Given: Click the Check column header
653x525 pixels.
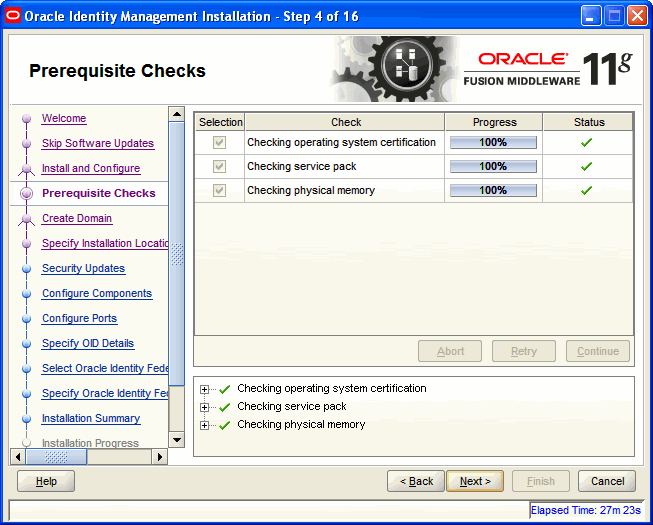Looking at the screenshot, I should pyautogui.click(x=346, y=122).
